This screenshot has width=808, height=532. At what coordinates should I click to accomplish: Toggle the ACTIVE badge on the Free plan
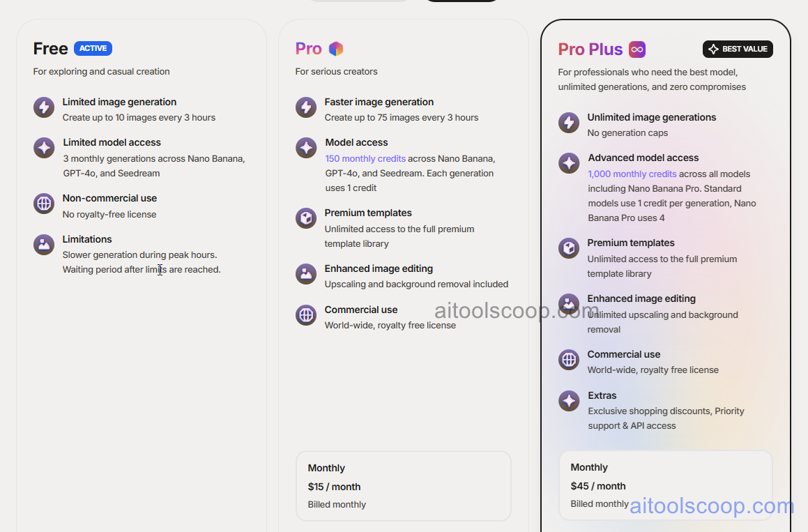click(x=93, y=48)
